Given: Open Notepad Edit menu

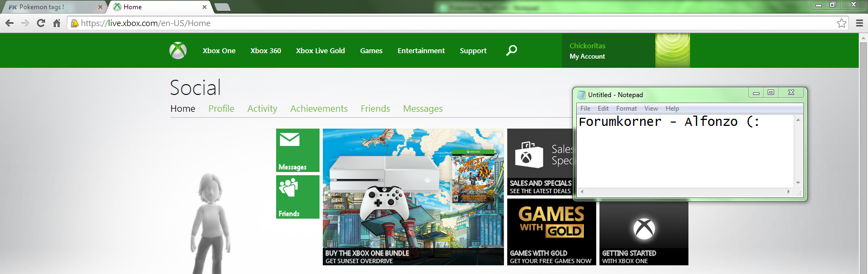Looking at the screenshot, I should coord(603,109).
